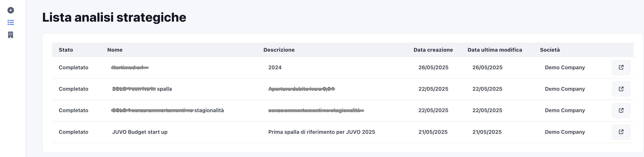Click the "Completato" status on the first row
This screenshot has height=157, width=644.
tap(73, 67)
